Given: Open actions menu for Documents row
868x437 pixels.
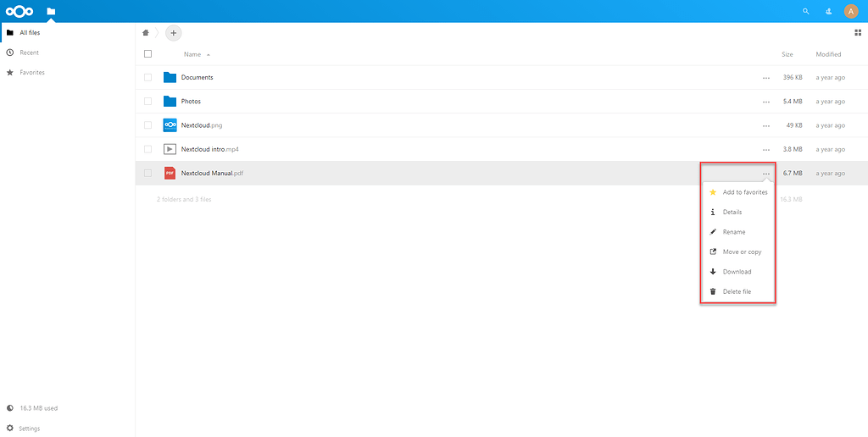Looking at the screenshot, I should coord(766,78).
